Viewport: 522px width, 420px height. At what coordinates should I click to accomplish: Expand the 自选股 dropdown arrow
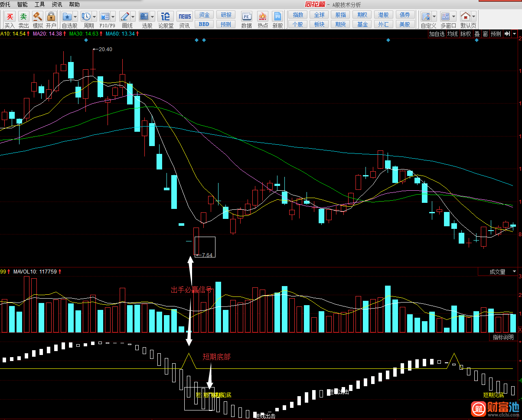point(75,16)
